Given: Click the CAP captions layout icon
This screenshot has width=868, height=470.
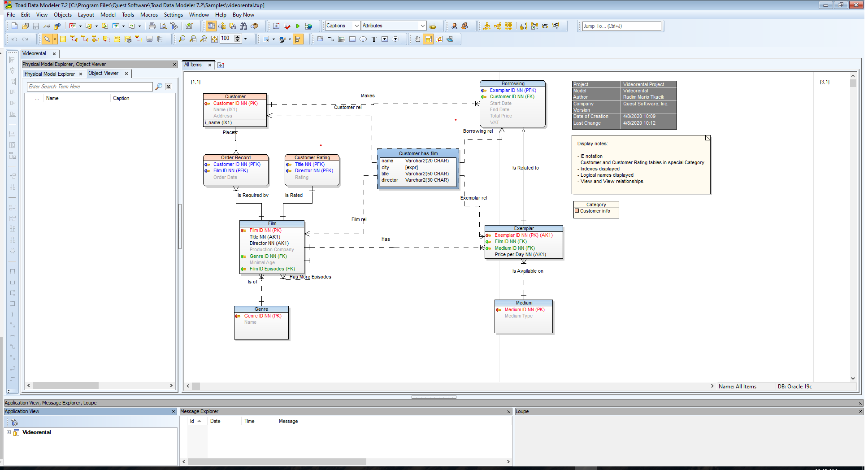Looking at the screenshot, I should click(545, 26).
